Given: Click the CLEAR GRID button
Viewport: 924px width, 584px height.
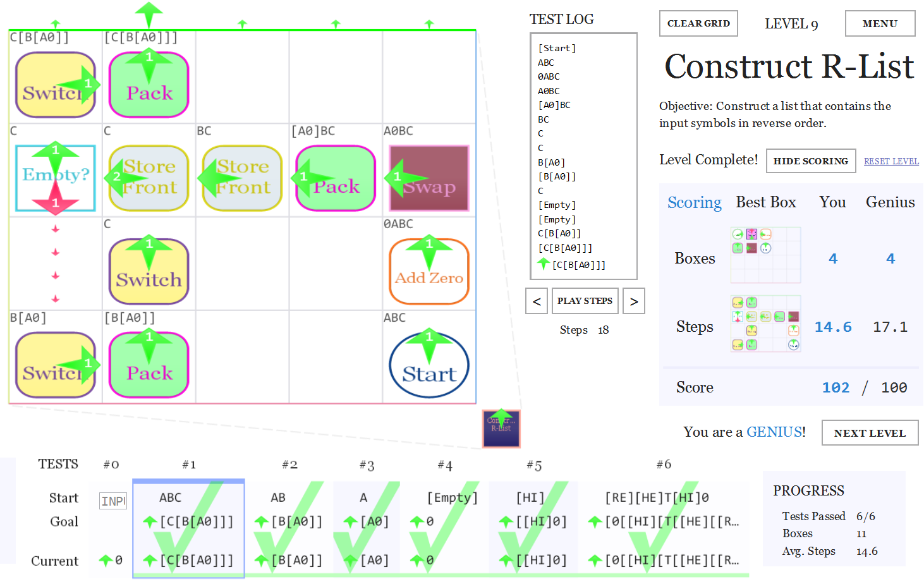Looking at the screenshot, I should point(698,23).
